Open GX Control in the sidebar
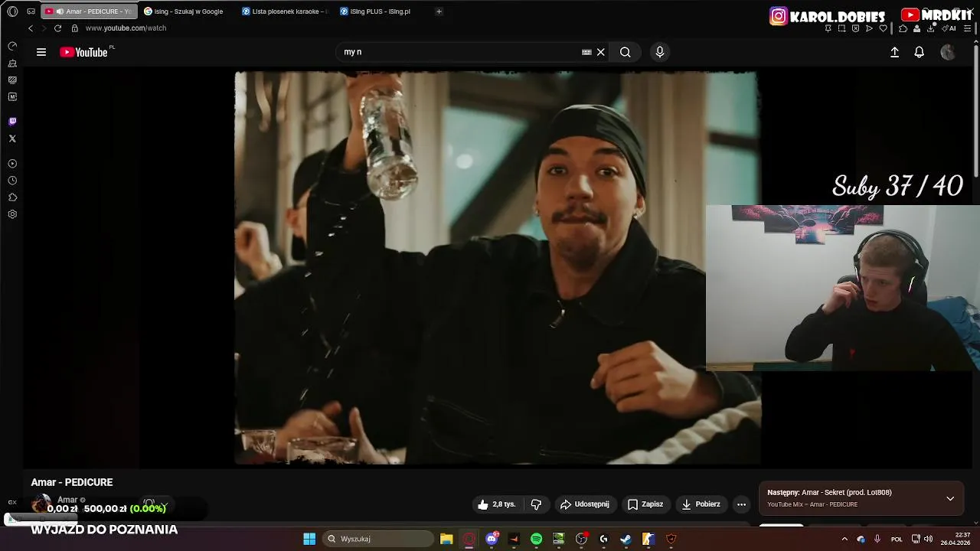Viewport: 980px width, 551px height. 12,46
